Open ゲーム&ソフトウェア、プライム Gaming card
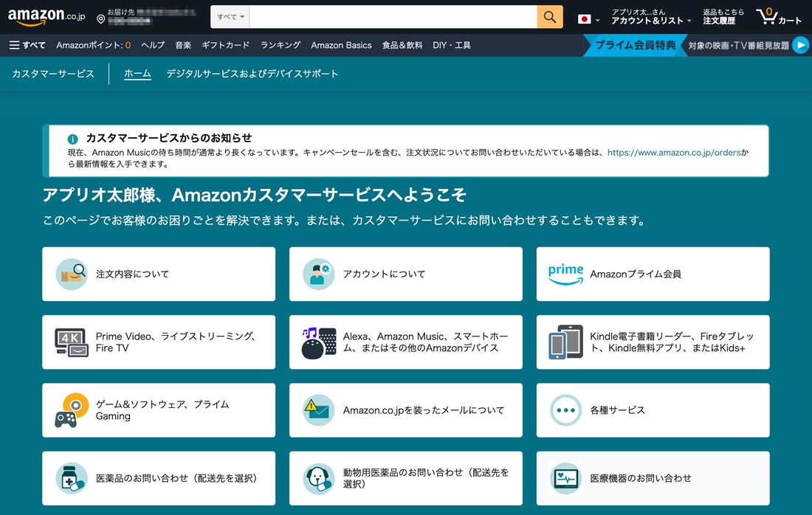 pos(159,410)
